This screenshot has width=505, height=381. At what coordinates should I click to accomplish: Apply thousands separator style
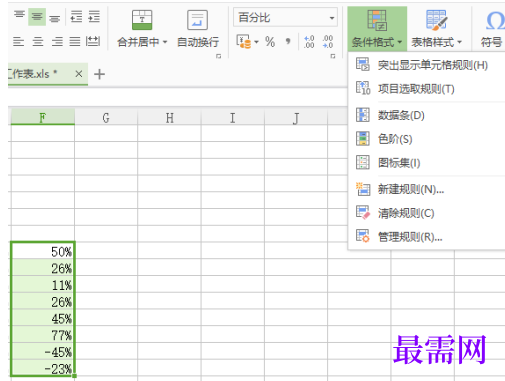pos(288,42)
